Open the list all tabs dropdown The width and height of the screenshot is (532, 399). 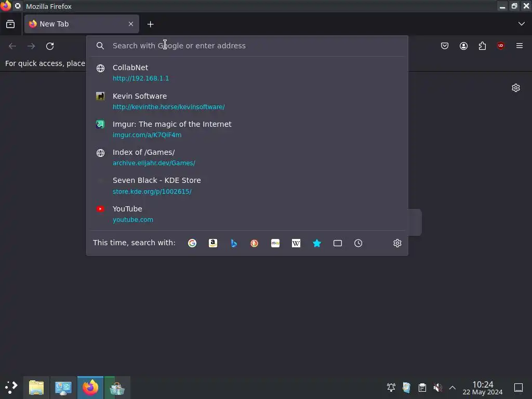coord(522,24)
